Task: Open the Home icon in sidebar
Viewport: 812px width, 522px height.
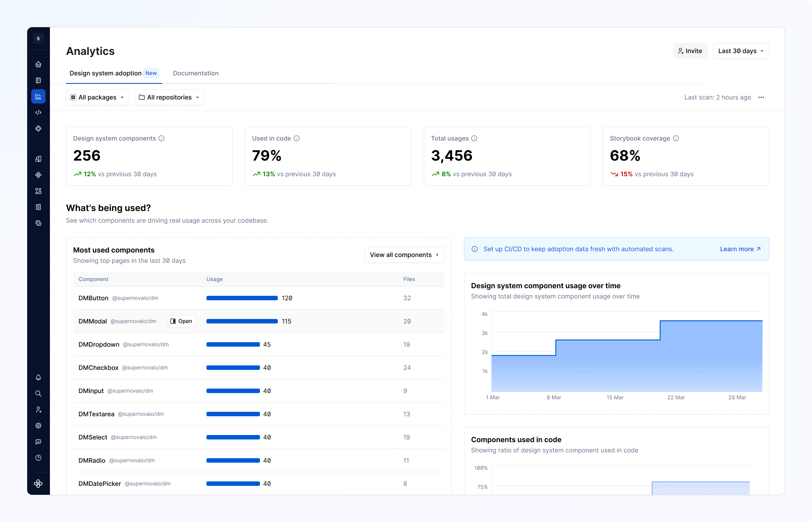Action: point(38,64)
